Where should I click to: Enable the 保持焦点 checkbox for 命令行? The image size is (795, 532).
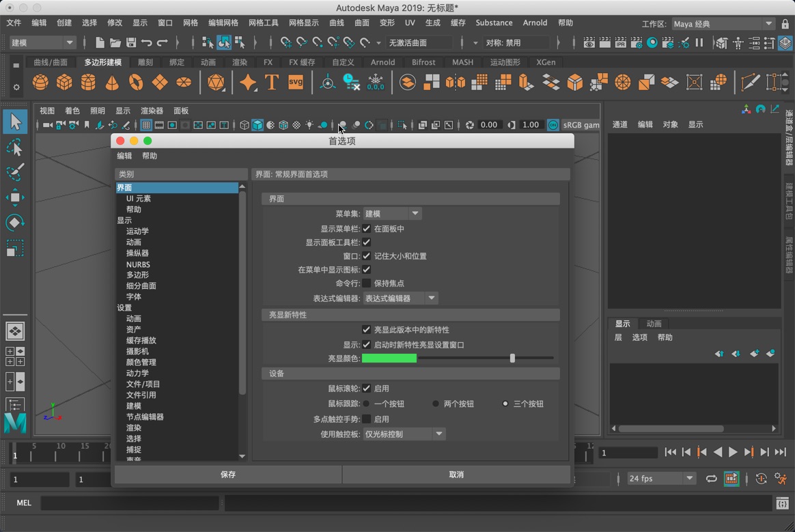(367, 283)
